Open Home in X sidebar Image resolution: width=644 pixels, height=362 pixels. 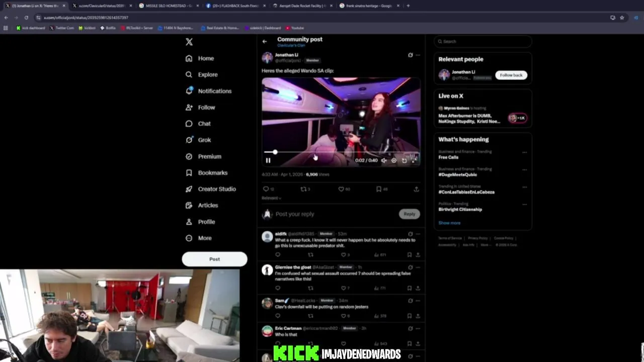[x=200, y=58]
